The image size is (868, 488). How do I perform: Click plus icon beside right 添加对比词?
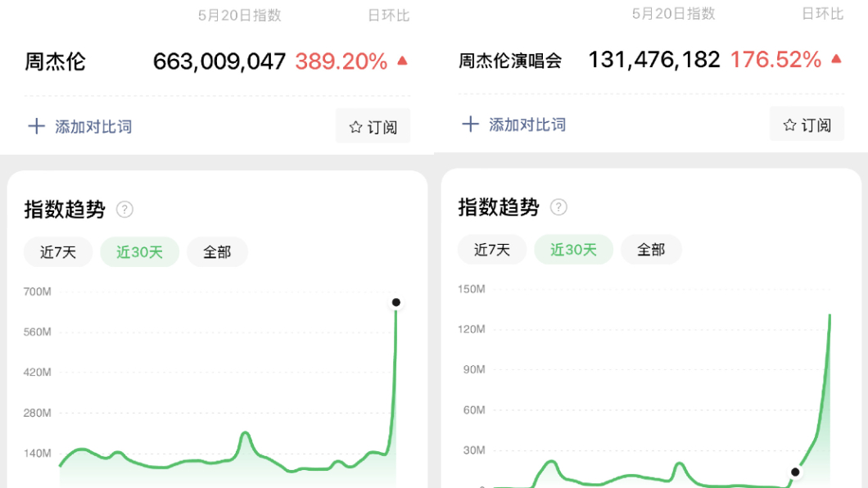471,124
